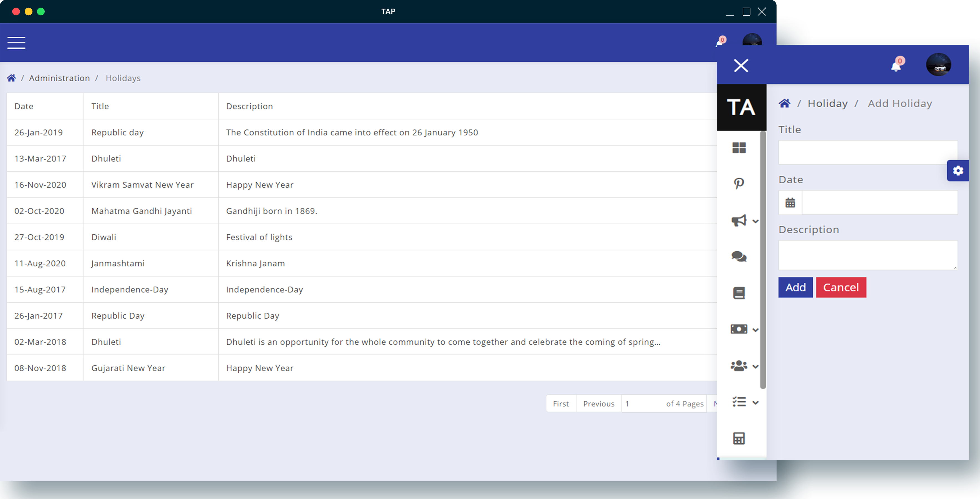This screenshot has width=980, height=499.
Task: Open the hamburger menu in main window
Action: (x=16, y=43)
